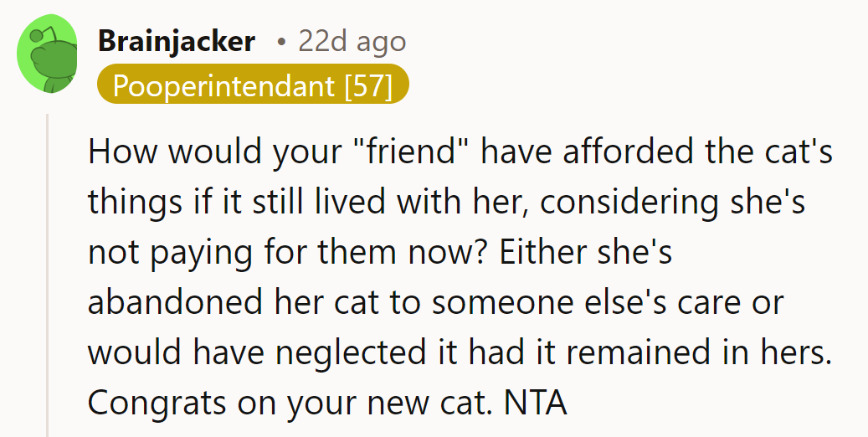Click the word "How" starting the comment
Viewport: 868px width, 437px height.
point(119,152)
